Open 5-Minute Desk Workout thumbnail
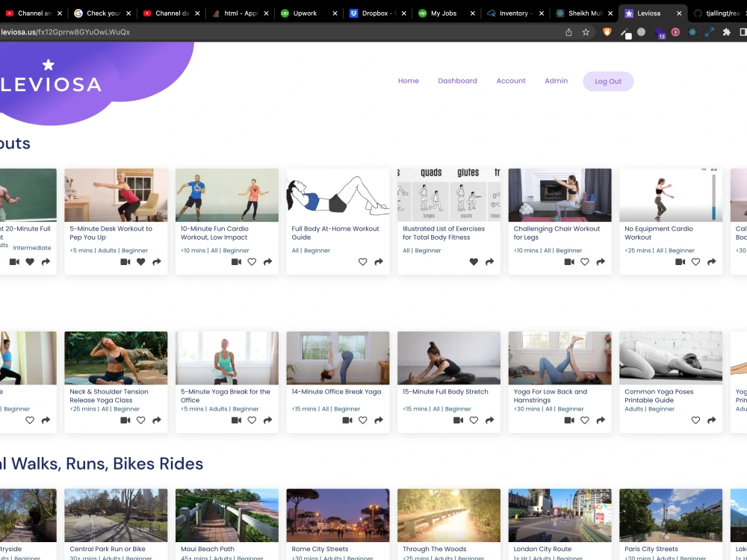 (116, 195)
